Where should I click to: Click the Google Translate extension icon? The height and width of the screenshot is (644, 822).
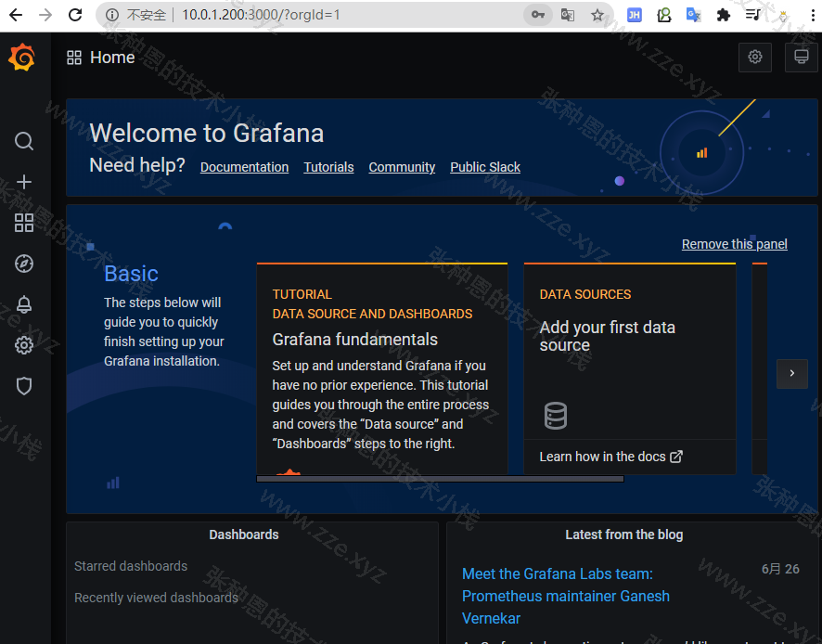pos(694,15)
